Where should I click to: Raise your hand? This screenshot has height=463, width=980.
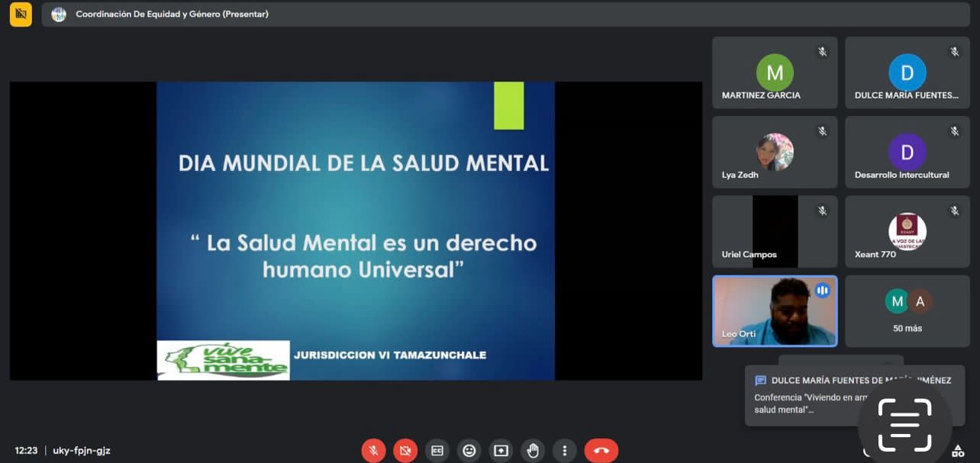(x=533, y=450)
